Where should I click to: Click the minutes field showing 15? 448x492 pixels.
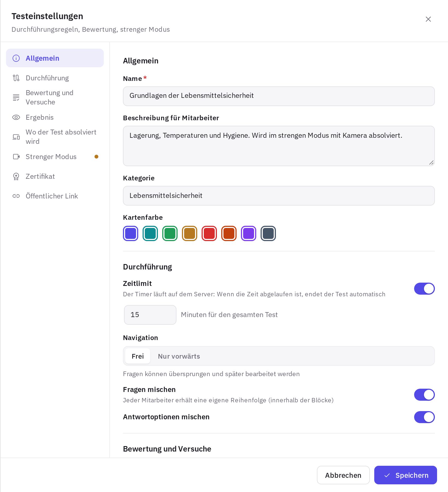point(150,315)
